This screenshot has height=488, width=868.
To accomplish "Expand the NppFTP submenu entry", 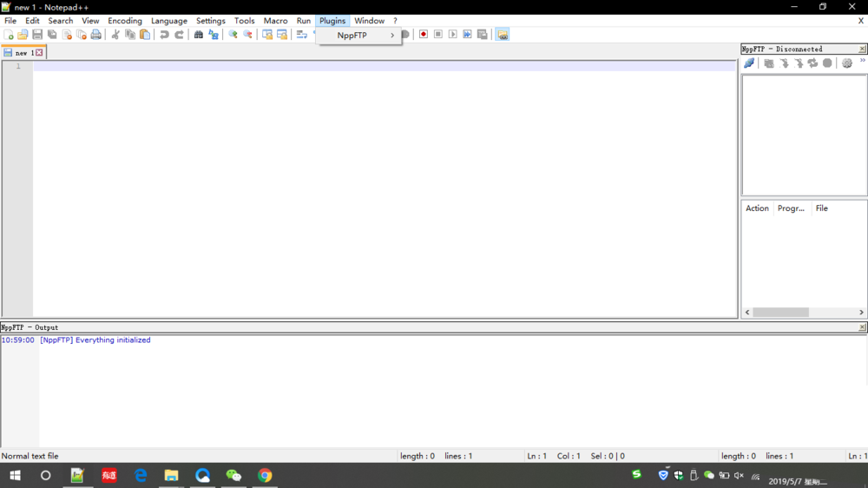I will point(358,35).
